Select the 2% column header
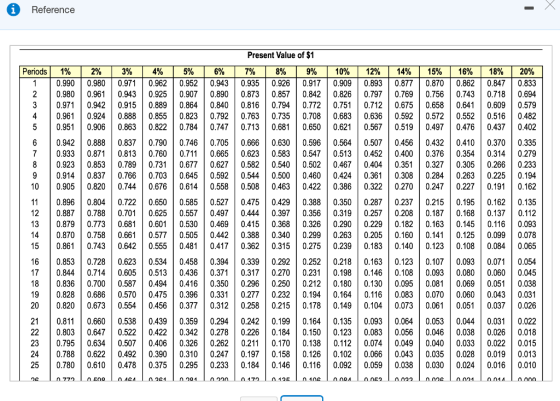 pos(96,71)
